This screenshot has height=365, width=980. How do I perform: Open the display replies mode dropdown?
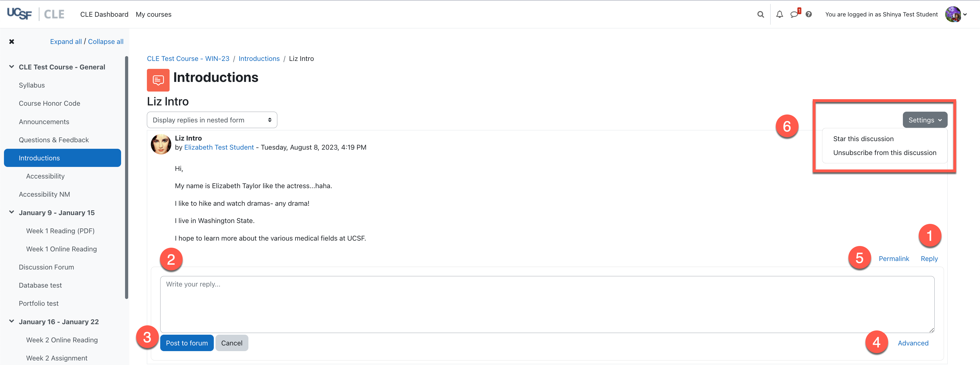click(x=212, y=120)
